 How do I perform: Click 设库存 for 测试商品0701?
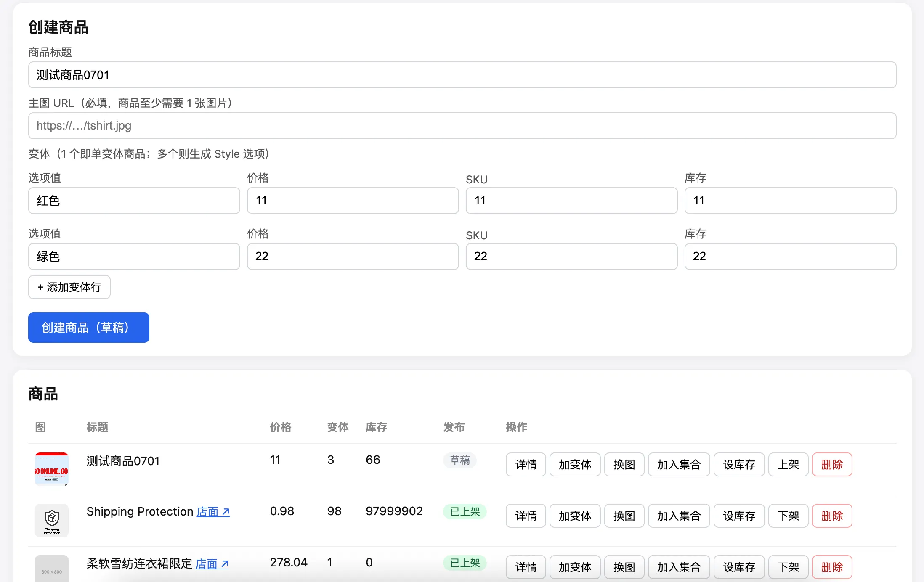pos(739,465)
